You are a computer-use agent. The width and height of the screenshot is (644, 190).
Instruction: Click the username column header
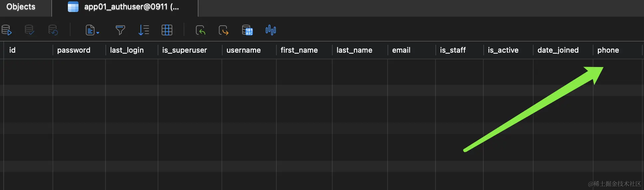pos(249,50)
